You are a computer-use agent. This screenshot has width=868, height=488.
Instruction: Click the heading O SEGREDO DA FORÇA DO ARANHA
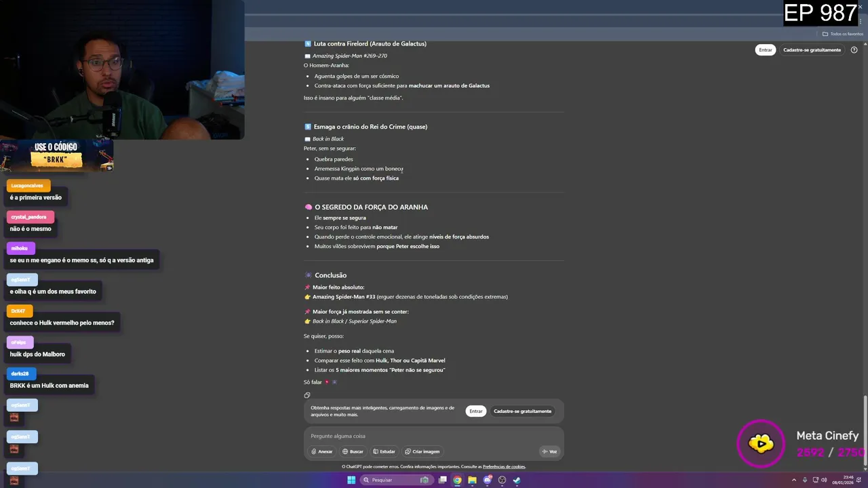371,207
